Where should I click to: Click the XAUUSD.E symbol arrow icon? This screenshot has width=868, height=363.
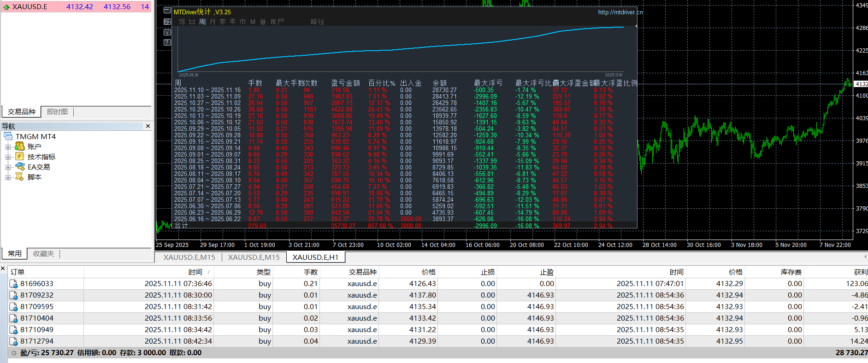(6, 7)
